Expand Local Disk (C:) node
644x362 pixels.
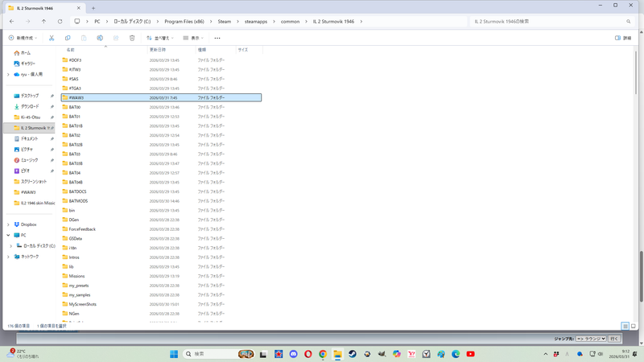click(x=11, y=246)
